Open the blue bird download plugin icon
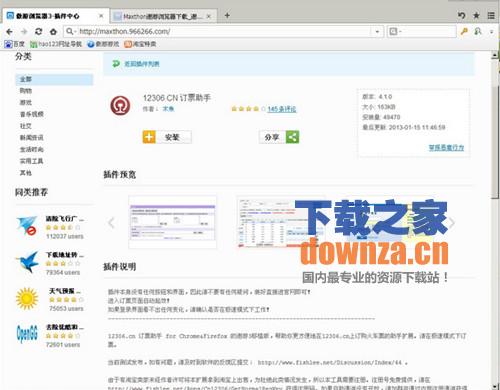Screen dimensions: 500x390 click(27, 262)
